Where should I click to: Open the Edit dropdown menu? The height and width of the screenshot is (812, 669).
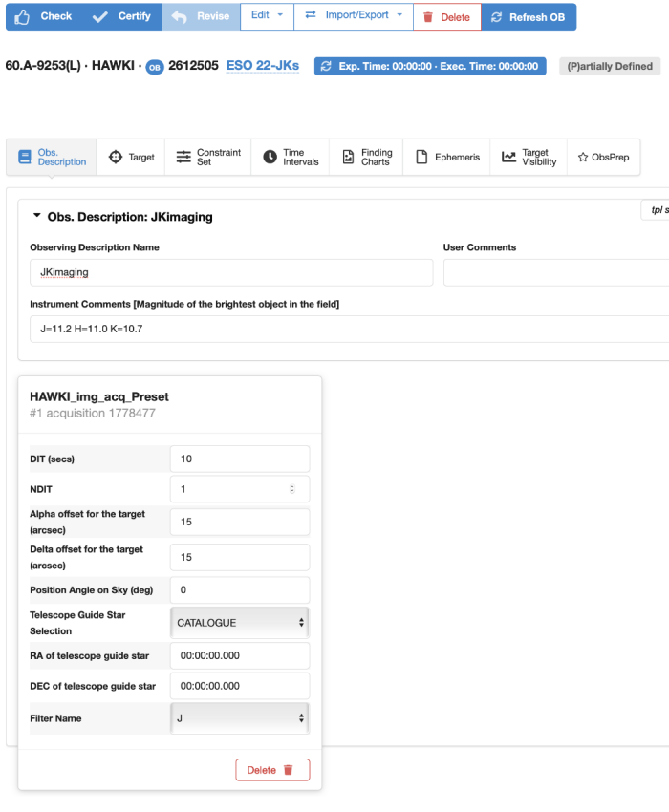(267, 16)
